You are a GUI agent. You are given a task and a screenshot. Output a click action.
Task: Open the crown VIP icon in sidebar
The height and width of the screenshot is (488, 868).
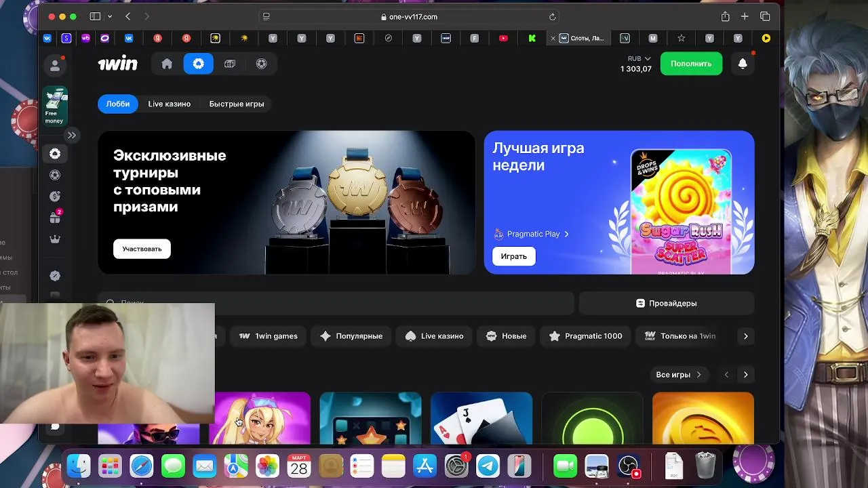click(x=55, y=239)
